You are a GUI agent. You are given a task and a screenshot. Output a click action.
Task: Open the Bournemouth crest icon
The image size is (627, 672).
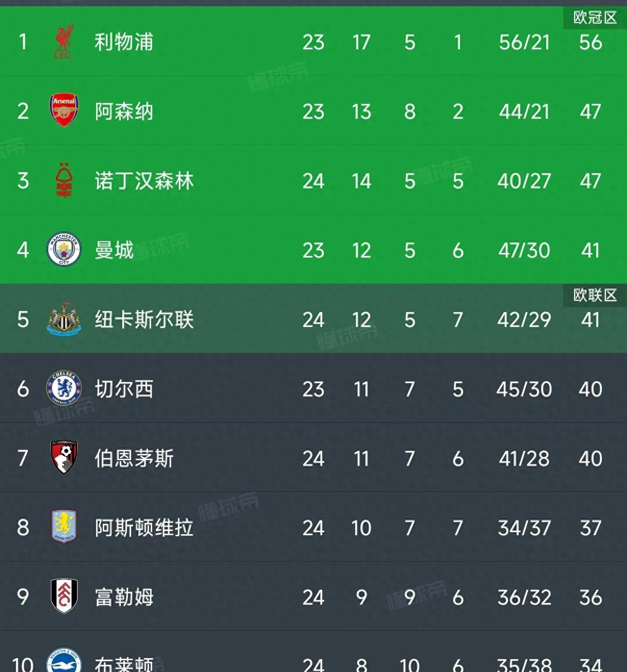click(x=64, y=458)
